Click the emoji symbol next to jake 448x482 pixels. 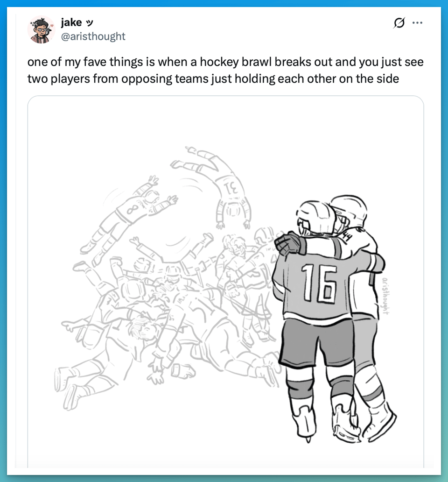[x=90, y=23]
